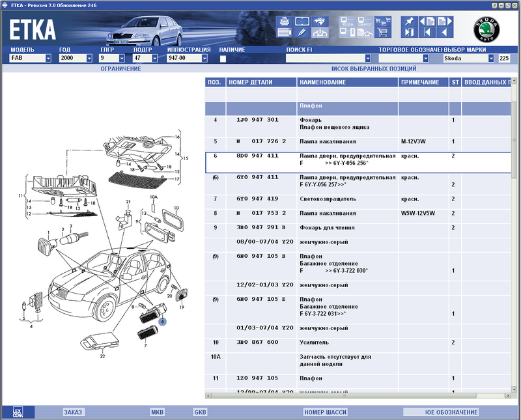Image resolution: width=521 pixels, height=420 pixels.
Task: Click the document and car icon
Action: tap(365, 33)
